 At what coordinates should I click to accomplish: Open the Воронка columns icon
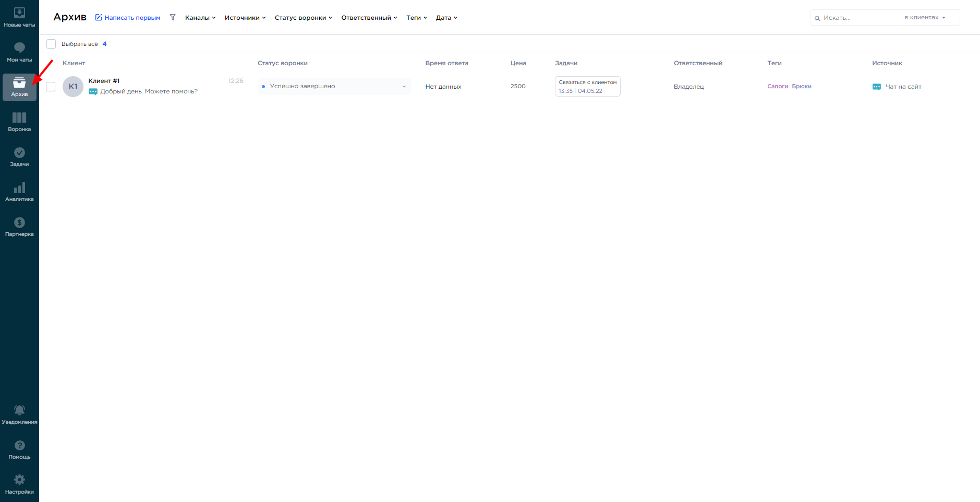click(x=19, y=118)
